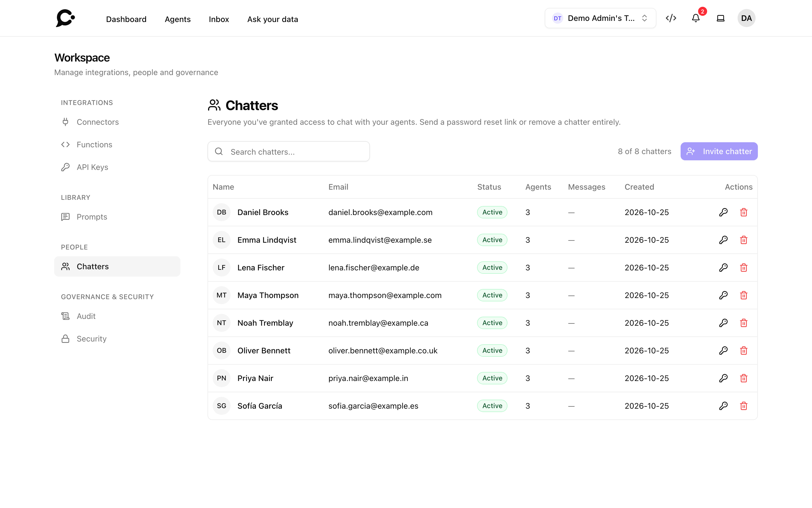
Task: Send reset link to Noah Tremblay
Action: pyautogui.click(x=723, y=323)
